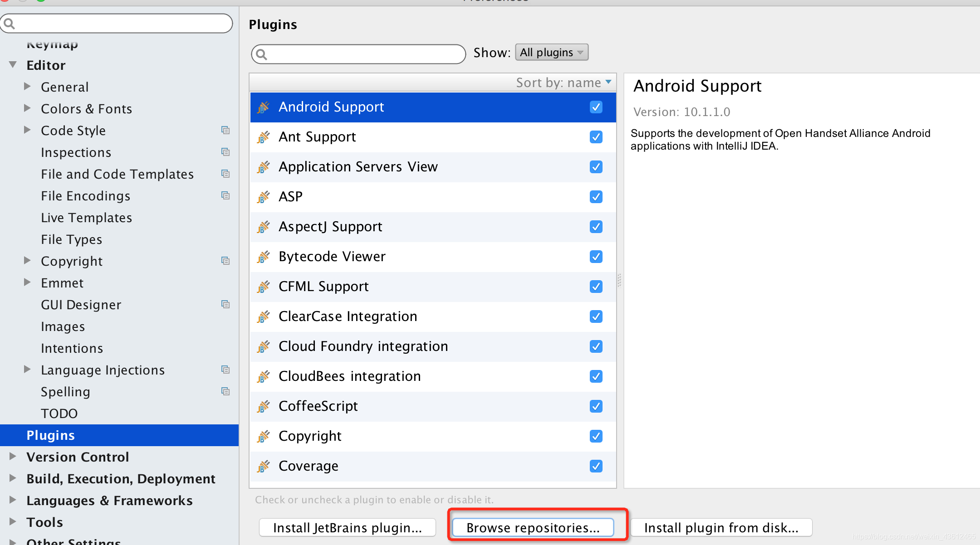Click the Android Support plugin icon
The image size is (980, 545).
point(263,107)
